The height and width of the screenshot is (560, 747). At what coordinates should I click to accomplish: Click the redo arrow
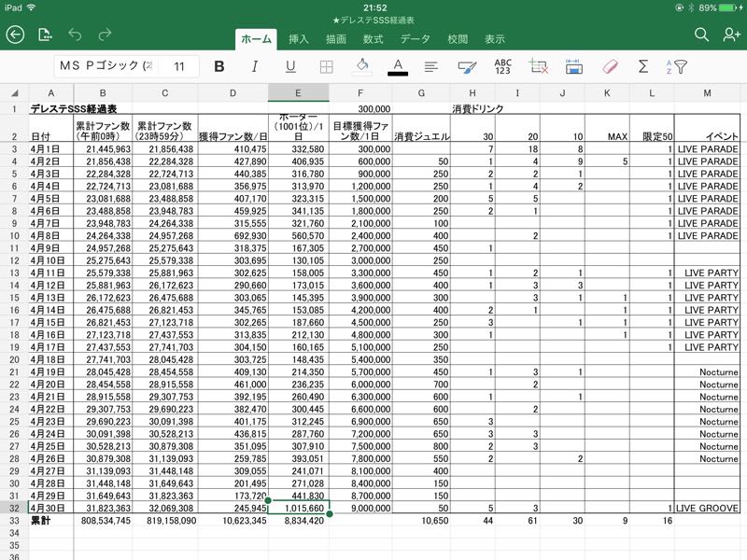(105, 35)
